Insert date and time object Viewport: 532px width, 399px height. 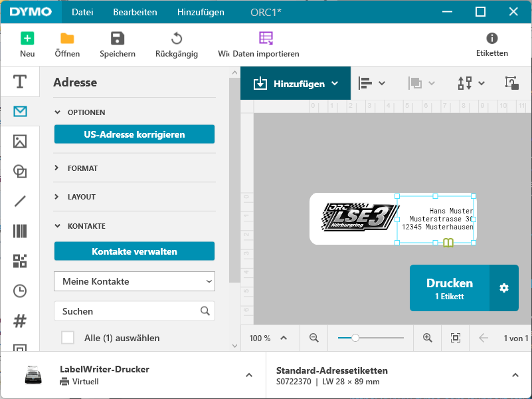click(x=20, y=291)
